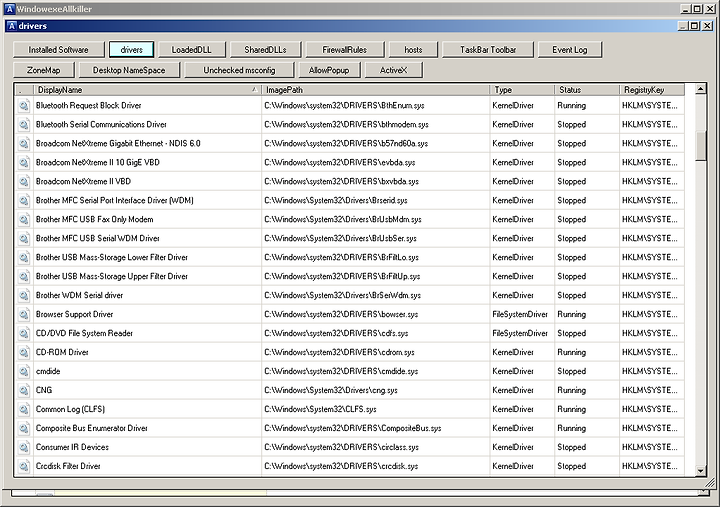Click the Stopped status of cmdide
720x507 pixels.
(x=572, y=371)
